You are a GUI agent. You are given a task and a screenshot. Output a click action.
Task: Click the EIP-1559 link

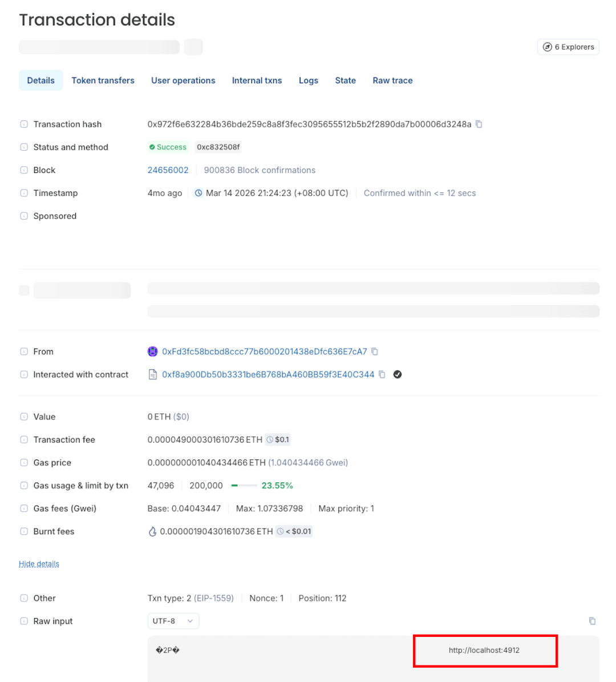[213, 598]
